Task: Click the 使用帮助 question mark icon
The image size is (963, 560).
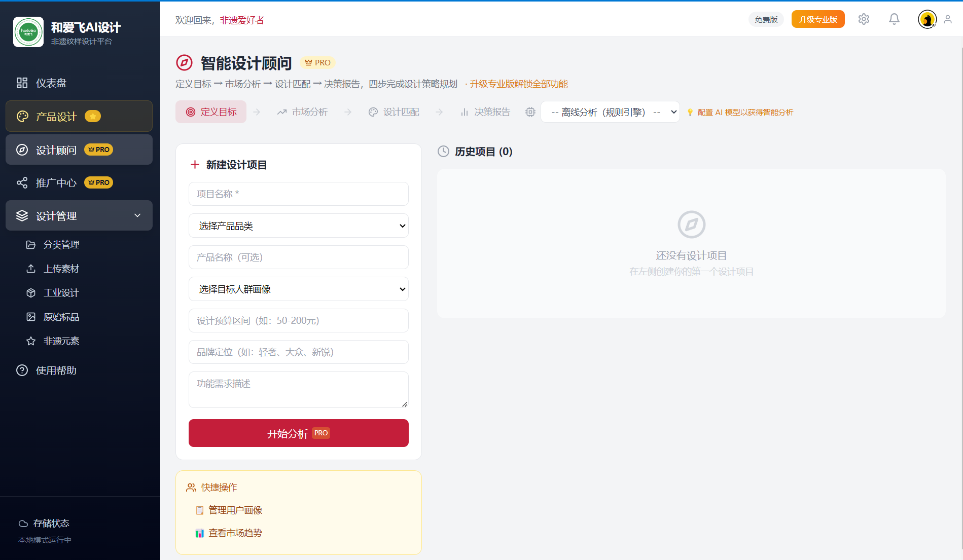Action: 22,370
